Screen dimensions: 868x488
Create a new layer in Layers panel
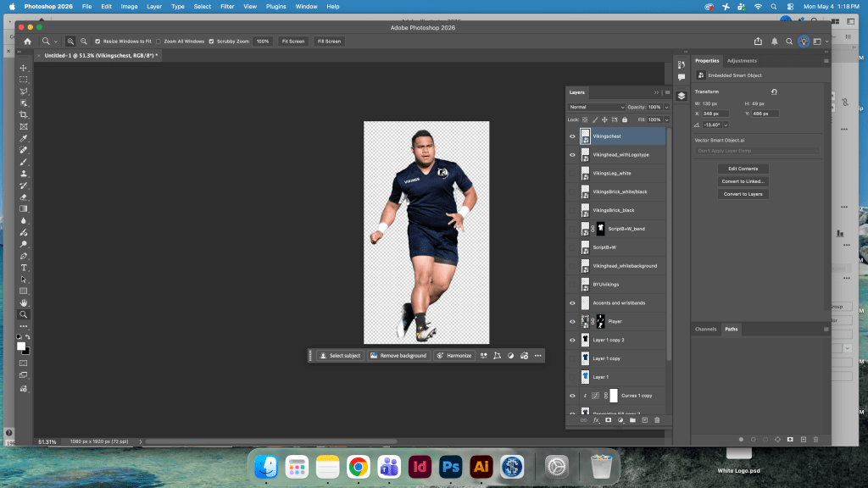(x=645, y=420)
